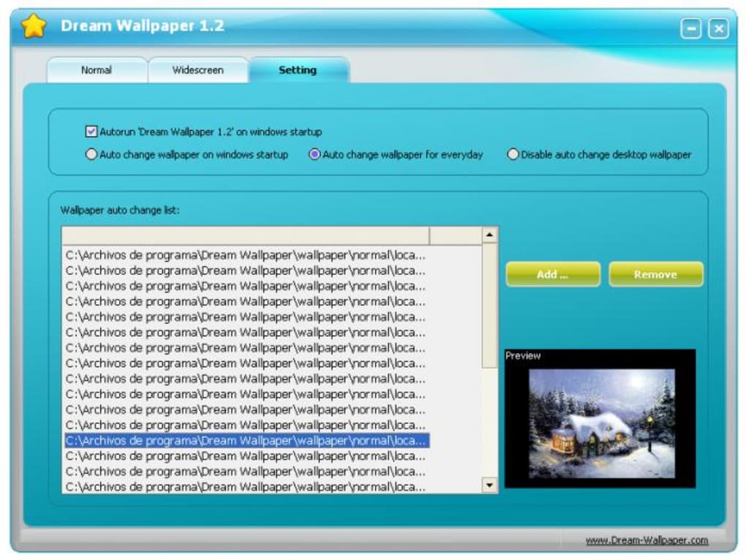Click the scrollbar up arrow
Image resolution: width=746 pixels, height=560 pixels.
coord(489,234)
